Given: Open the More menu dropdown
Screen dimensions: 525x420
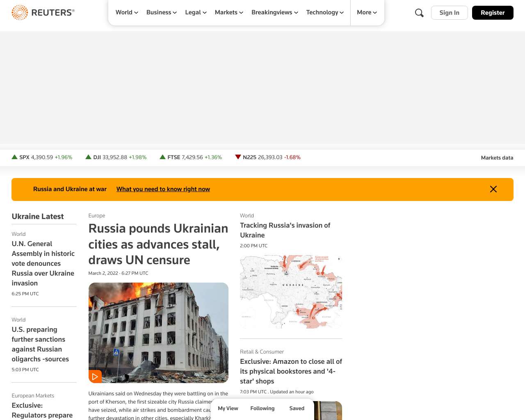Looking at the screenshot, I should point(367,12).
